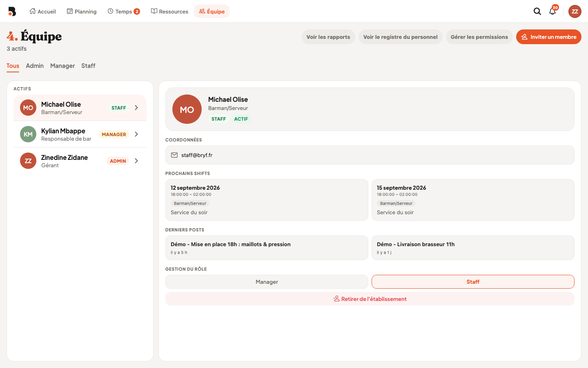Click Zinedine Zidane's ZZ list avatar
The image size is (588, 368).
point(28,161)
